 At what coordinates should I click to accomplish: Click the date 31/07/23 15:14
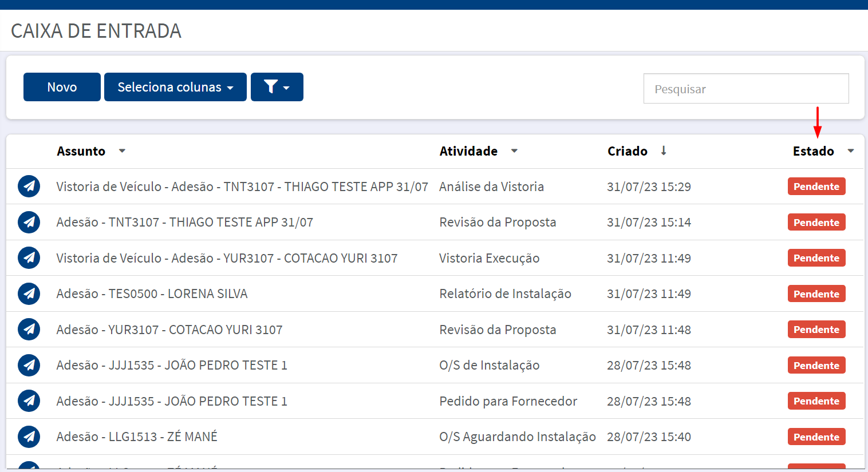[649, 222]
